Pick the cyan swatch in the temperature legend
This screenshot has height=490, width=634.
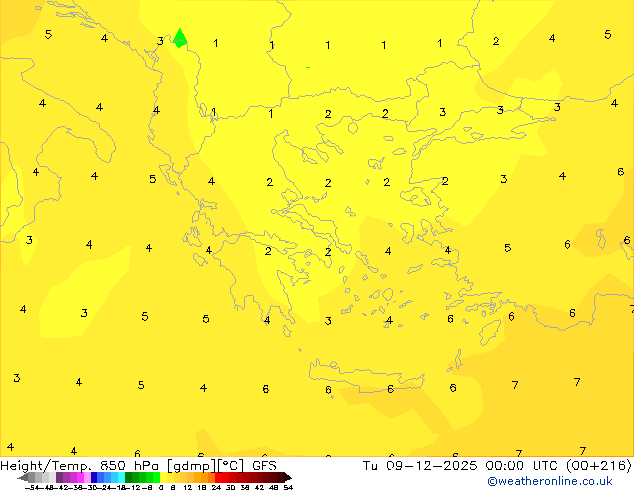click(121, 477)
